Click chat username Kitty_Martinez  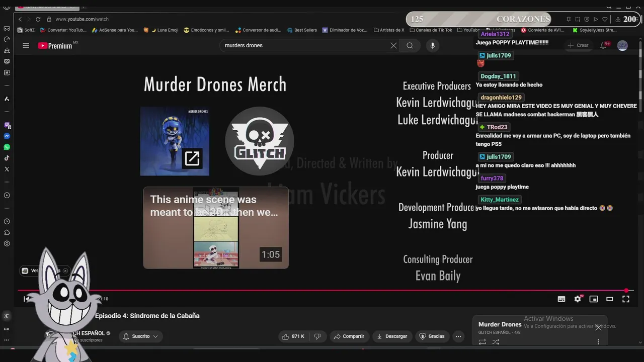[x=500, y=200]
